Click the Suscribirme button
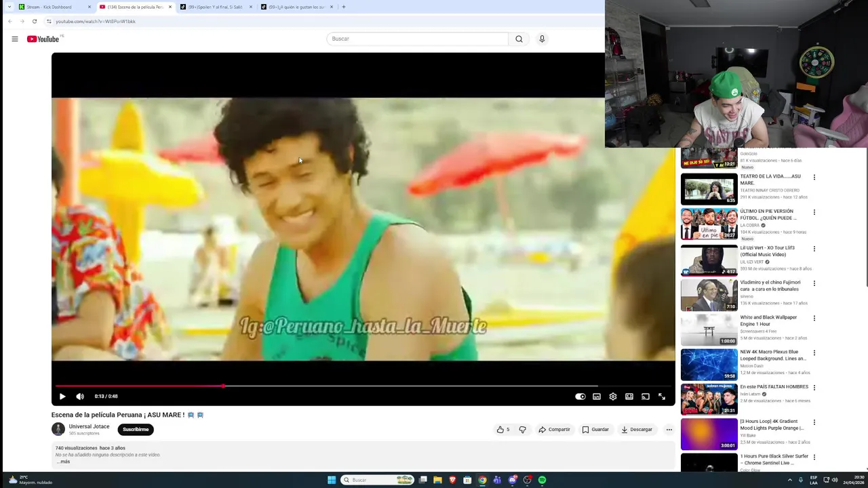868x488 pixels. click(136, 429)
